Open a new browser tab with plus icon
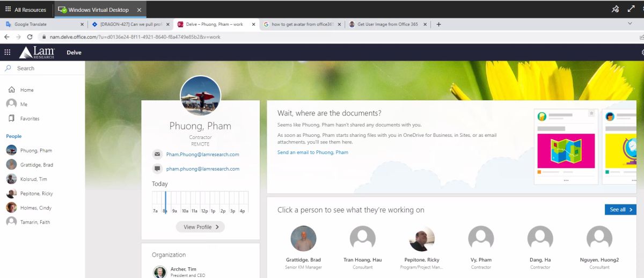The width and height of the screenshot is (644, 278). coord(438,24)
